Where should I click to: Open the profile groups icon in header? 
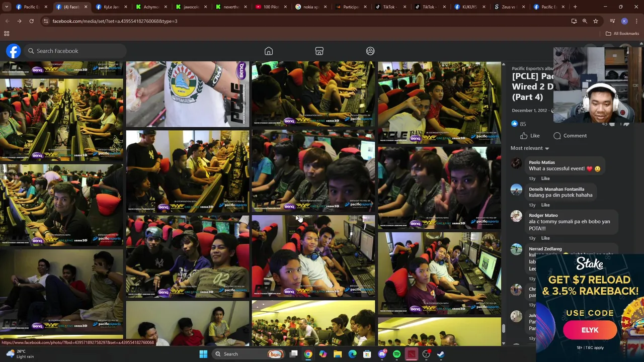[370, 51]
